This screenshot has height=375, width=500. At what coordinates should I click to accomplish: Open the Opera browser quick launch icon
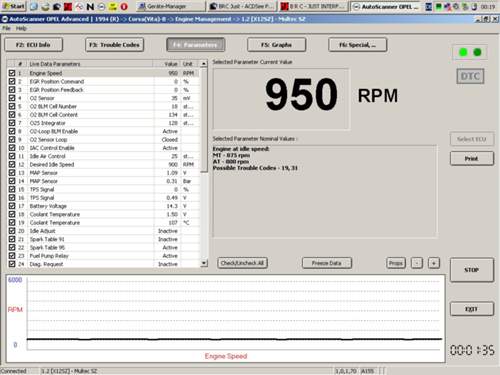click(124, 6)
